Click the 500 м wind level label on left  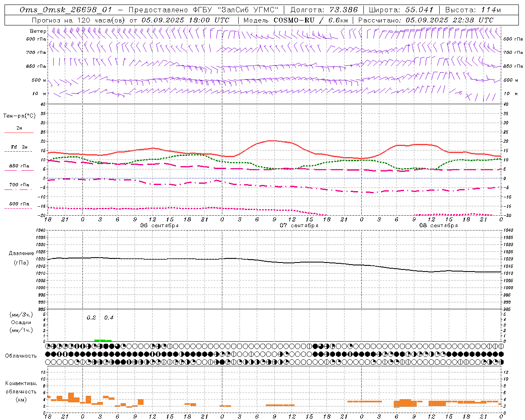[39, 80]
